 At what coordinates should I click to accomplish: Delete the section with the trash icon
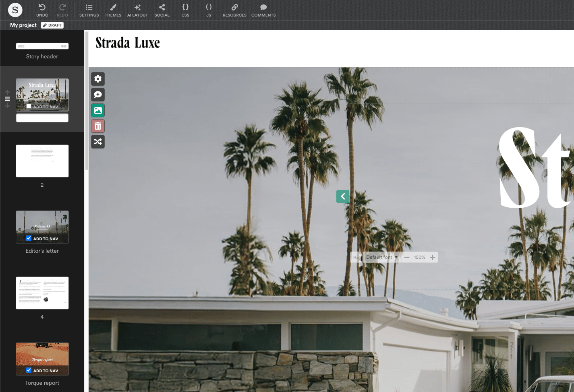[98, 126]
